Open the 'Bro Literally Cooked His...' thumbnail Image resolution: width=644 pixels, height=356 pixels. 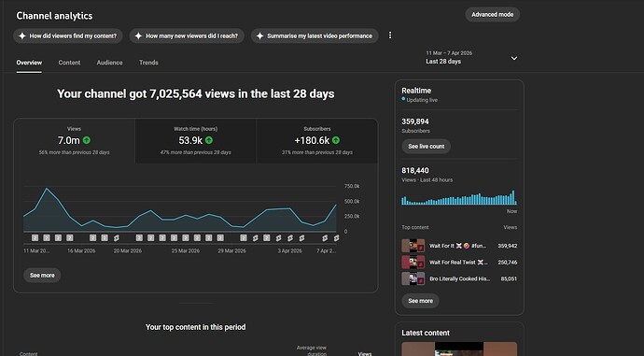413,278
